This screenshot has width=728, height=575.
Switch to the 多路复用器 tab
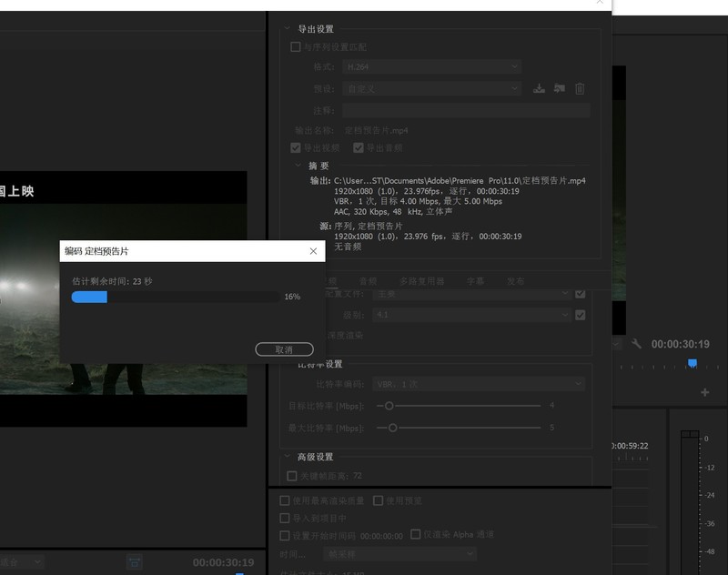pyautogui.click(x=421, y=281)
